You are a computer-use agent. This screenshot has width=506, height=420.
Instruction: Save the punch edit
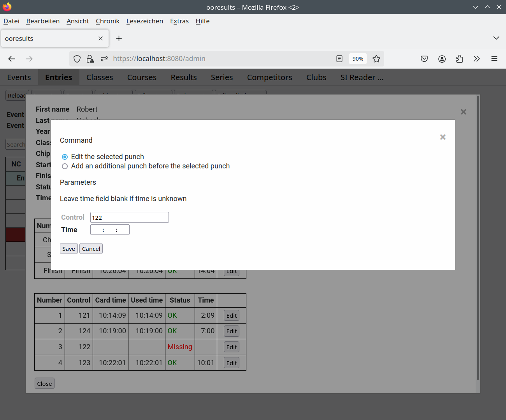pos(69,249)
